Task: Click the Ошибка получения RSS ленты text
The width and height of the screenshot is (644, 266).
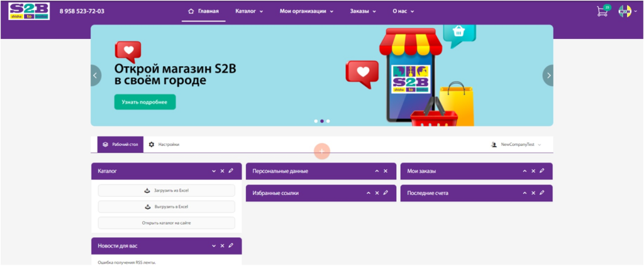Action: [127, 262]
